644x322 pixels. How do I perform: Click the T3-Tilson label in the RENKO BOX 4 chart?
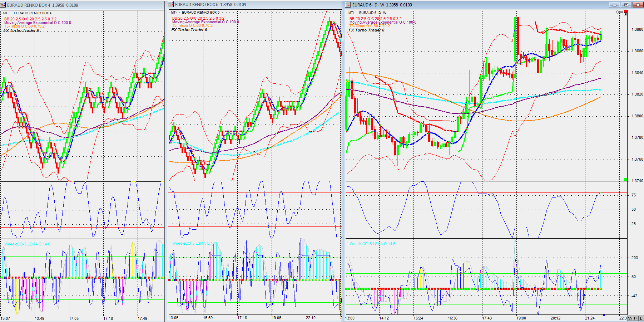pos(24,26)
